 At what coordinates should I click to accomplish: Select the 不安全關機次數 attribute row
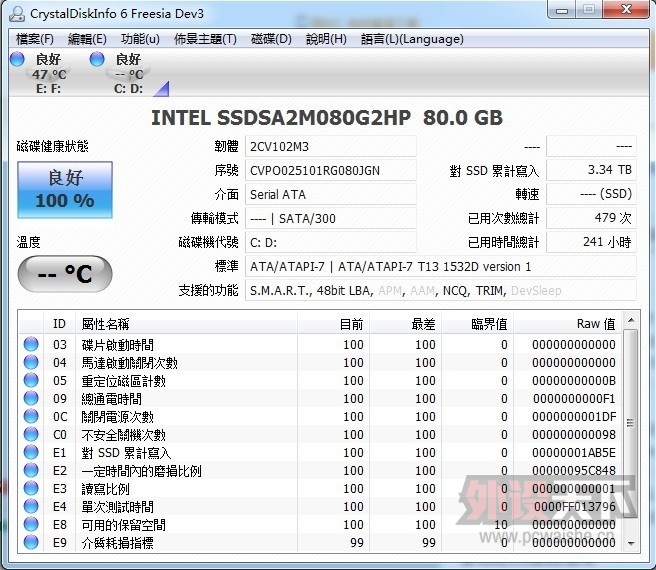(320, 434)
